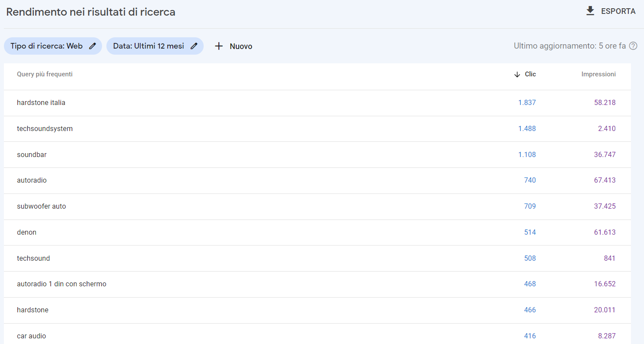Image resolution: width=644 pixels, height=344 pixels.
Task: Click the 740 clicks value
Action: tap(530, 180)
